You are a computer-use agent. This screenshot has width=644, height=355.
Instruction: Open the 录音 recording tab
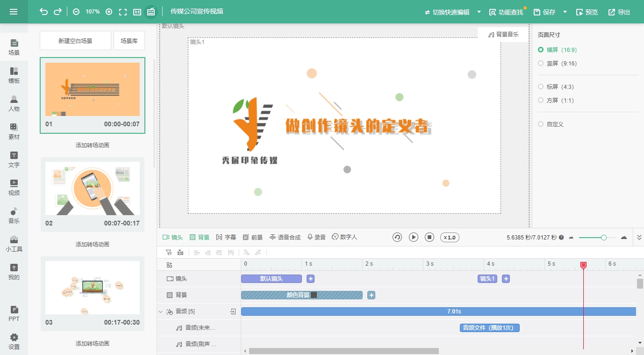pos(316,238)
